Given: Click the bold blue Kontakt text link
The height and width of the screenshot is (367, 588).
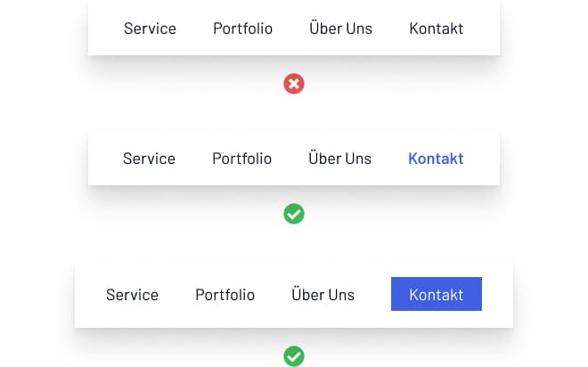Looking at the screenshot, I should tap(436, 159).
